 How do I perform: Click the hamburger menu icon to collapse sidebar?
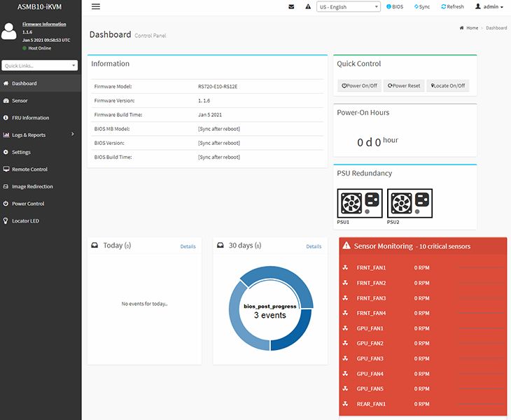tap(96, 6)
